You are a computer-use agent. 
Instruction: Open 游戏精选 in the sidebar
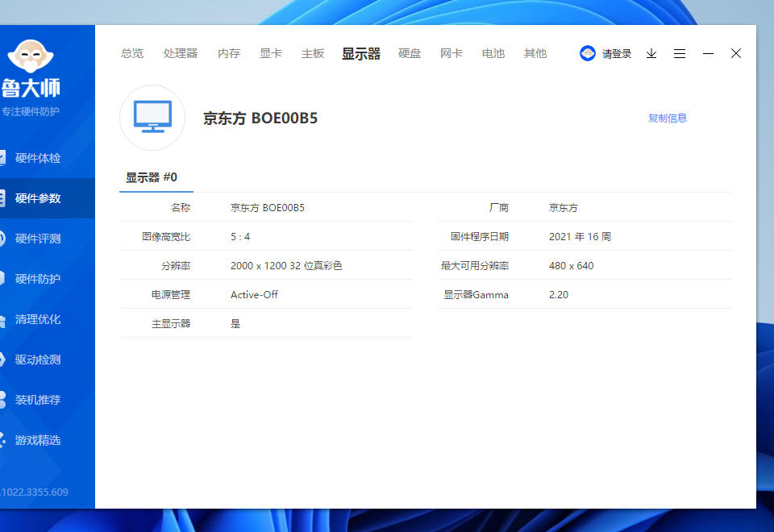click(38, 440)
